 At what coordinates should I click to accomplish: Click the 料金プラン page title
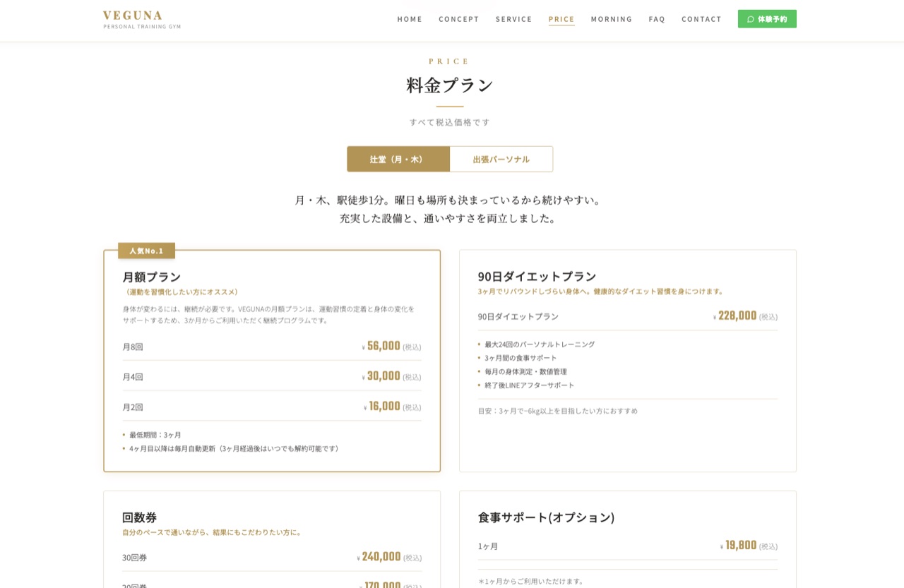click(x=450, y=85)
